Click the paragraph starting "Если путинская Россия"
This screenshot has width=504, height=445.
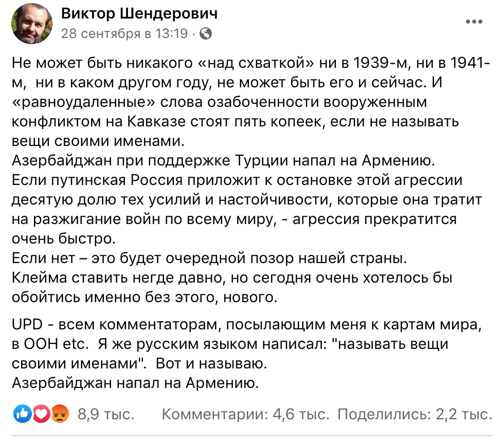247,209
